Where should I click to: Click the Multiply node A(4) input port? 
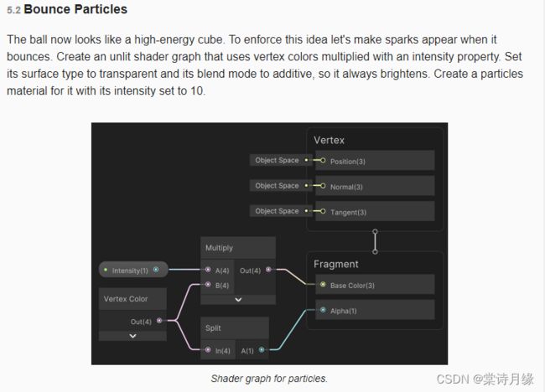click(208, 269)
